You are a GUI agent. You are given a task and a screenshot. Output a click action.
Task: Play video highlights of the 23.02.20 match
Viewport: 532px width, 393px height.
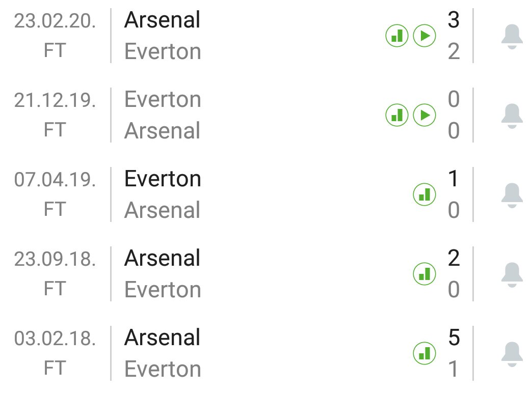pyautogui.click(x=424, y=36)
